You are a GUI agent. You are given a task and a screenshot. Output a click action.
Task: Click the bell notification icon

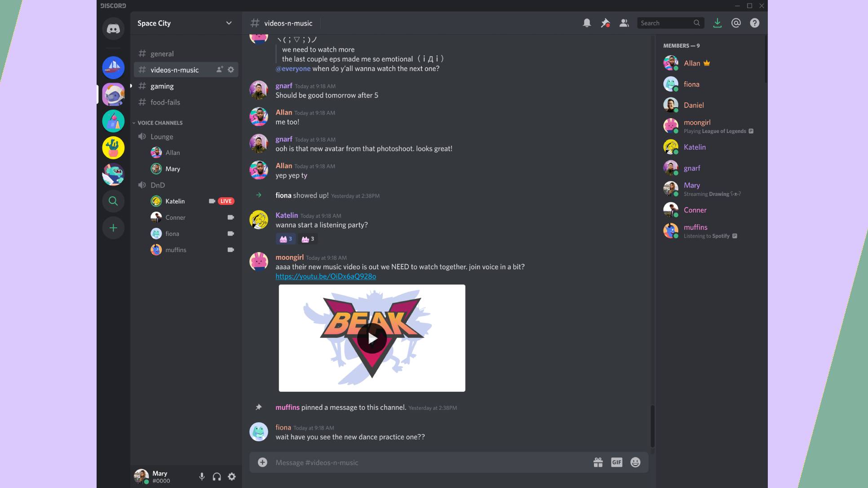(586, 22)
